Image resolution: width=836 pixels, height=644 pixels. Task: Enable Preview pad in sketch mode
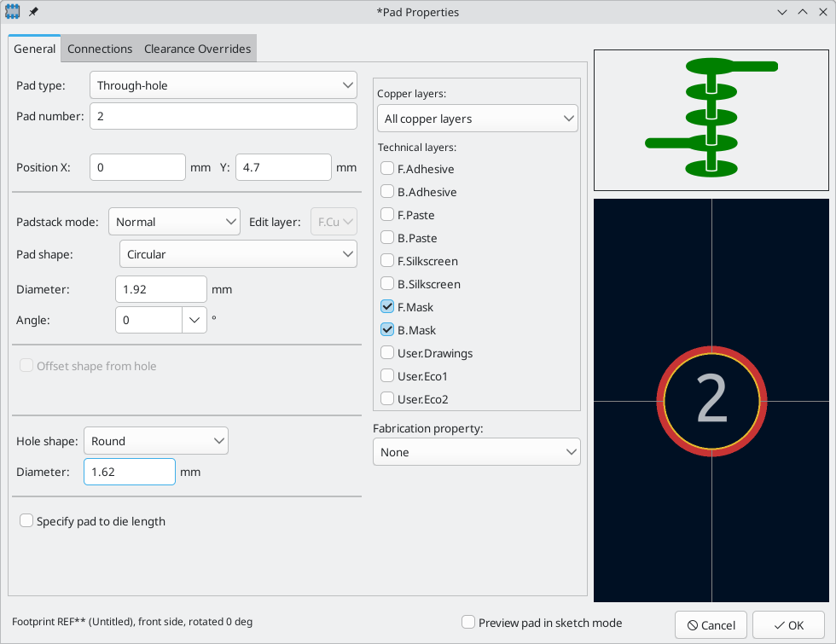tap(468, 623)
